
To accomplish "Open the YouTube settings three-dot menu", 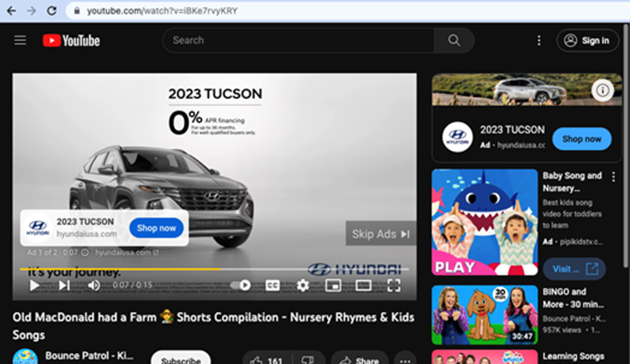I will pyautogui.click(x=539, y=40).
